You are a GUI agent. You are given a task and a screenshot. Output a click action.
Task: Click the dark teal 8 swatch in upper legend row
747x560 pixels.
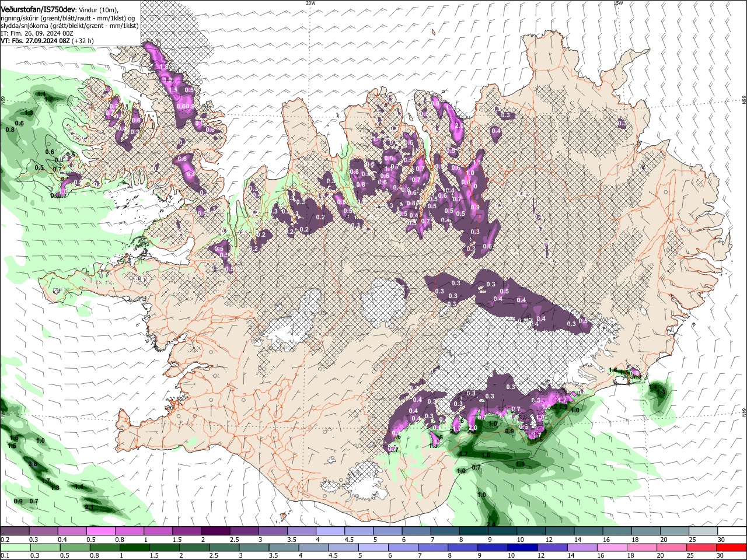coord(474,531)
